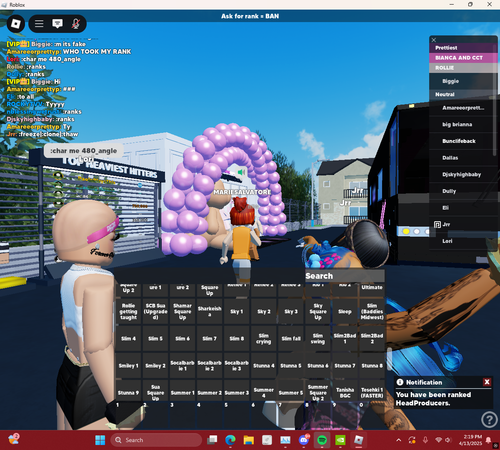This screenshot has width=500, height=450.
Task: Open Spotify from the taskbar
Action: [322, 440]
